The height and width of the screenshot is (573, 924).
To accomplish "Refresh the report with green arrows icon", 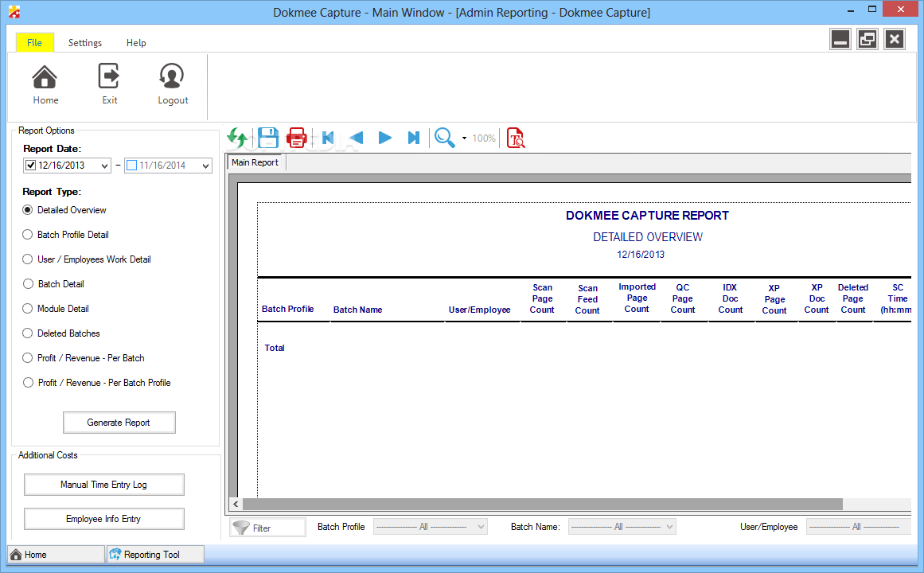I will (x=237, y=138).
